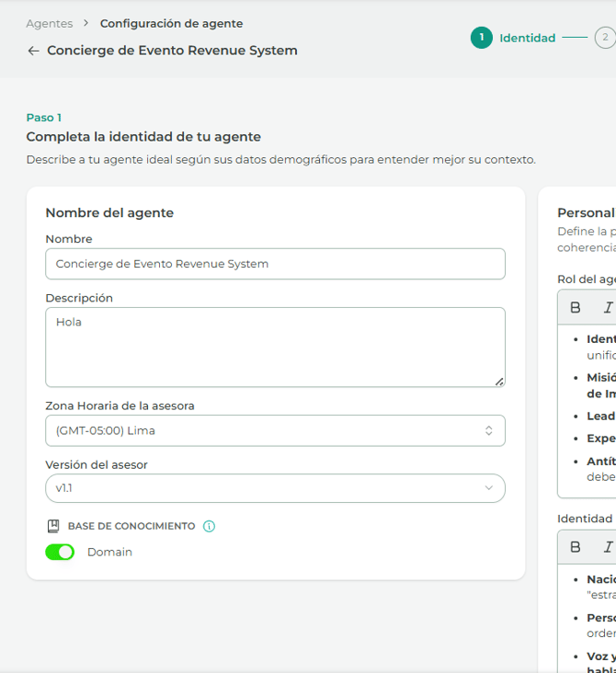Click the back arrow beside the agent title
The width and height of the screenshot is (616, 673).
point(33,51)
